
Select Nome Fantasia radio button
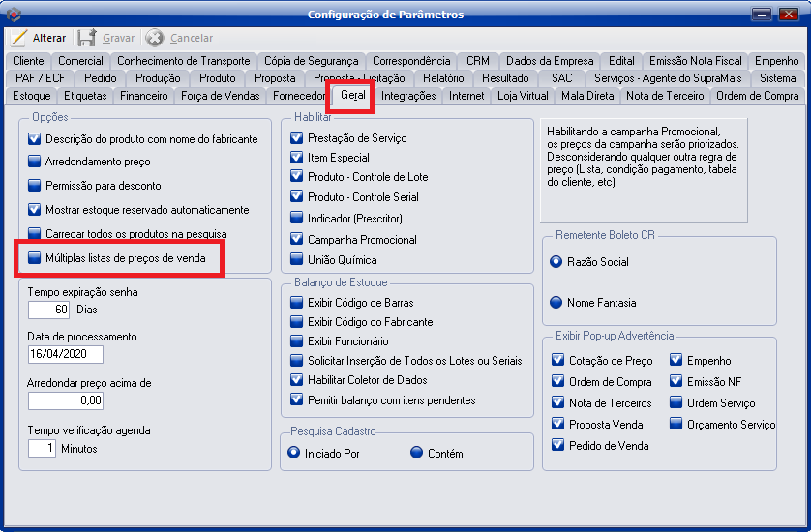[556, 303]
